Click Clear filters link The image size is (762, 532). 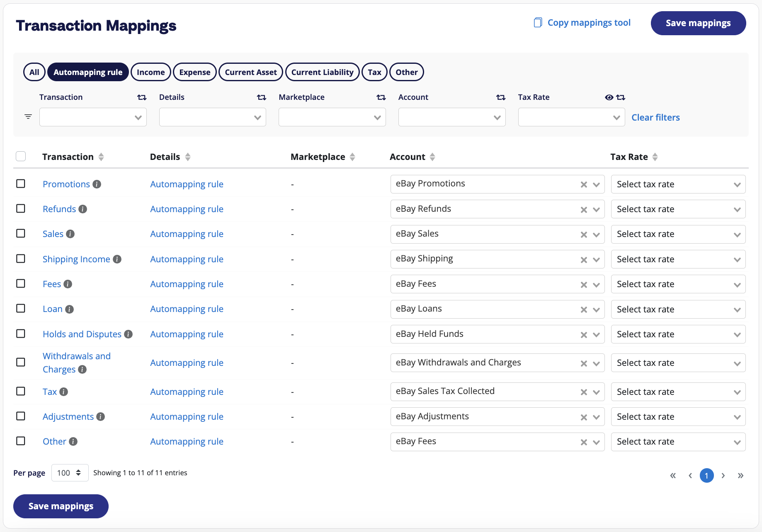(x=655, y=117)
